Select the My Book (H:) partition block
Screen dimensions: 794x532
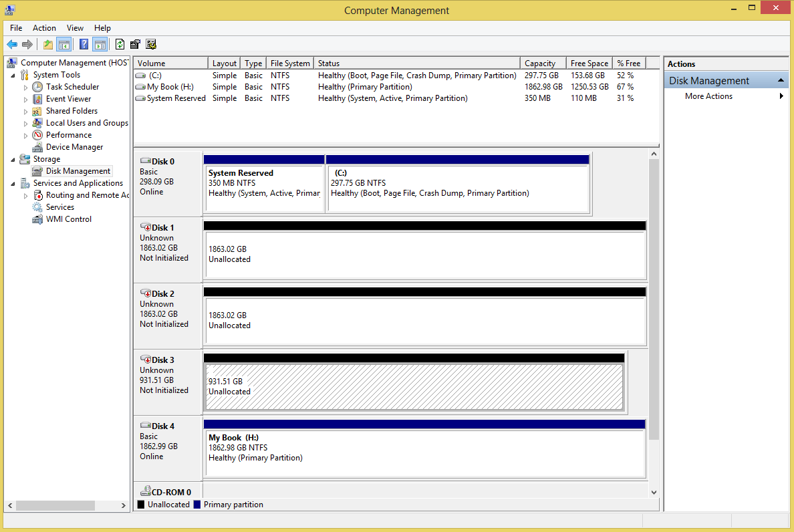click(x=425, y=448)
